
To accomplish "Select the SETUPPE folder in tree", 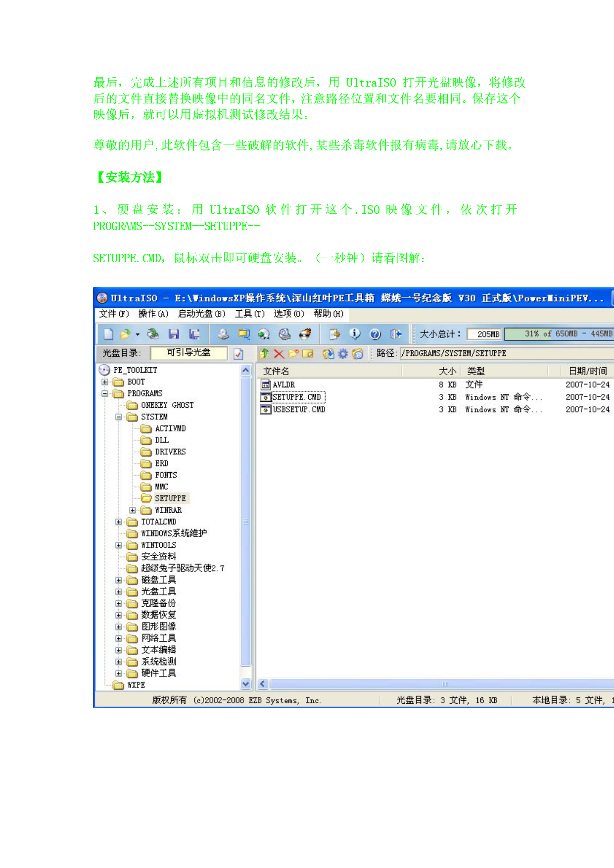I will 164,498.
